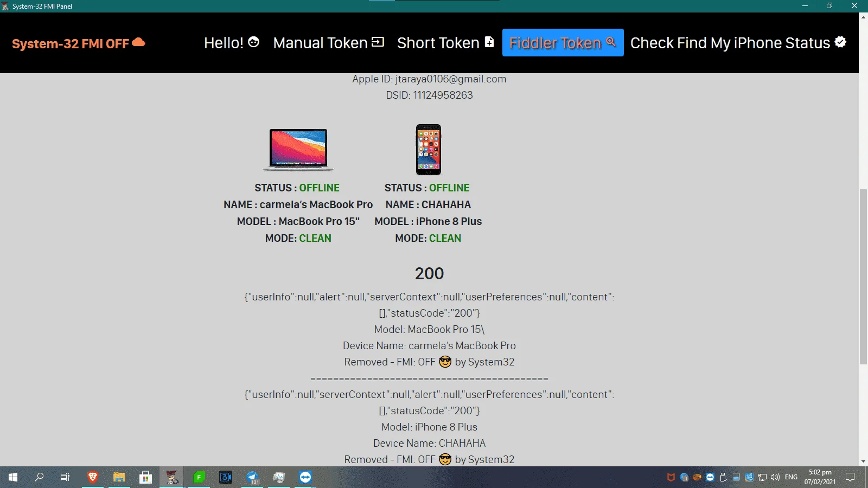
Task: Click the McAfee tray icon
Action: click(671, 477)
